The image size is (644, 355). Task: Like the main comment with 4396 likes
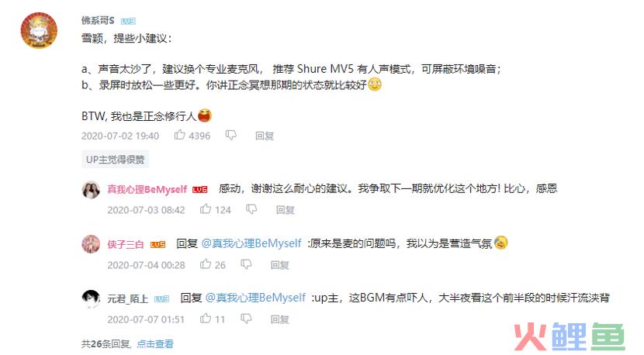coord(180,135)
